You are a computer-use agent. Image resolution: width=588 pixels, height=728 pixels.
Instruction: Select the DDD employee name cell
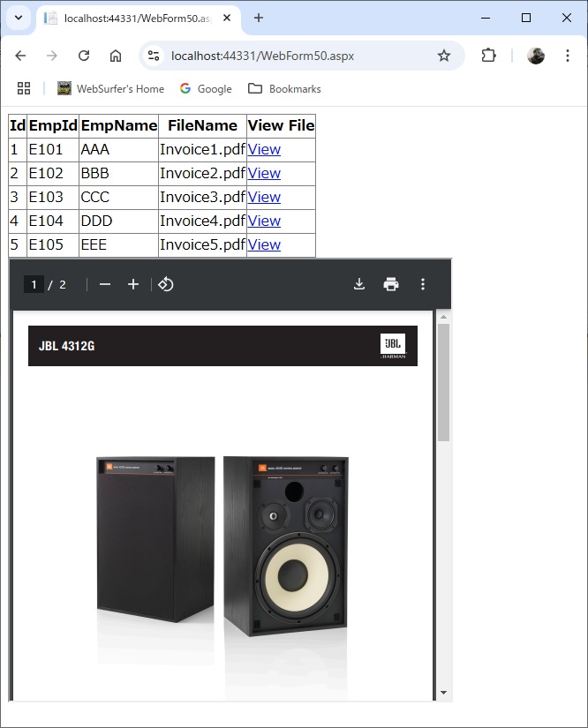(119, 221)
